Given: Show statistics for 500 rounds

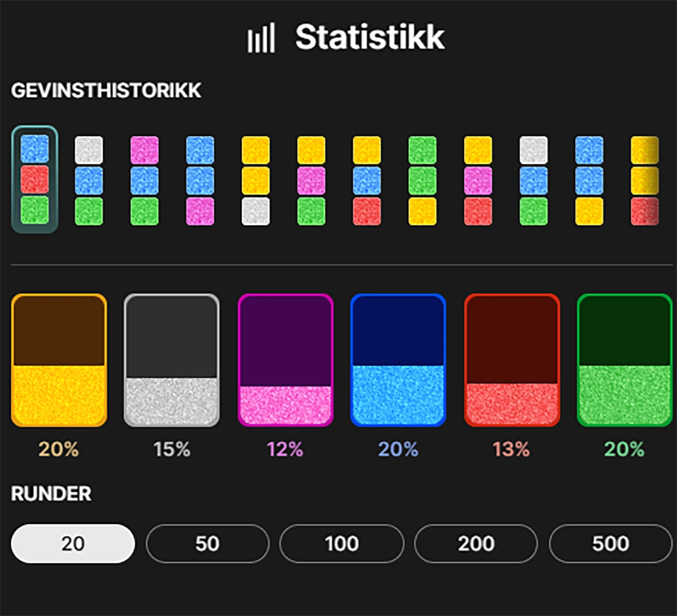Looking at the screenshot, I should pos(610,543).
